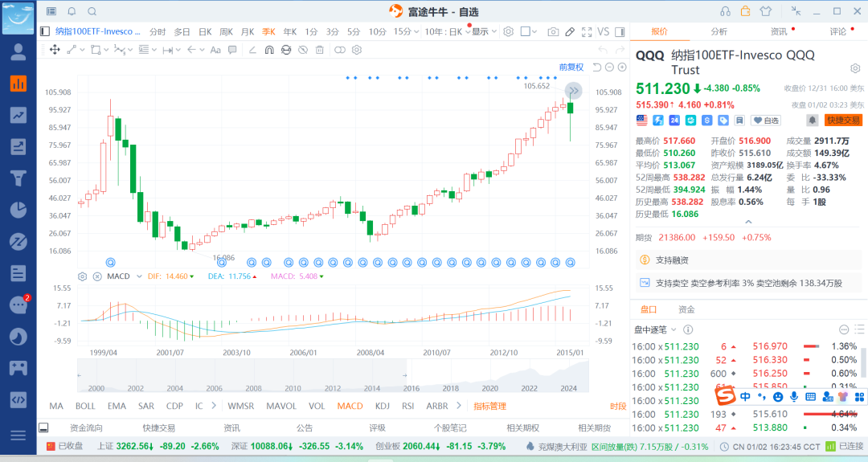This screenshot has width=868, height=462.
Task: Collapse quote details with the up chevron
Action: pos(748,222)
